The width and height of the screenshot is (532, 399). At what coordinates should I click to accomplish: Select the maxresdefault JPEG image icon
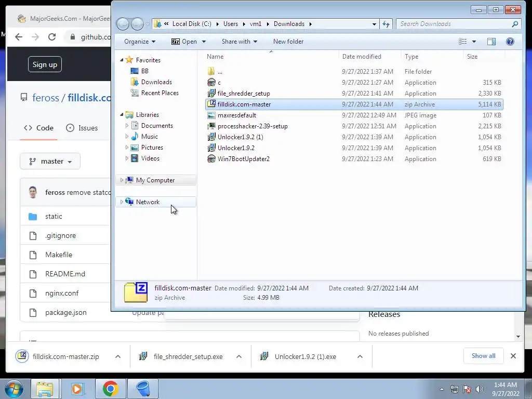(211, 115)
